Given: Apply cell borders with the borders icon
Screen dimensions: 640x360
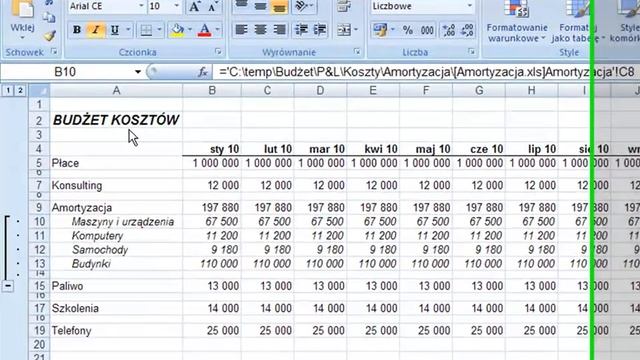Looking at the screenshot, I should click(146, 30).
